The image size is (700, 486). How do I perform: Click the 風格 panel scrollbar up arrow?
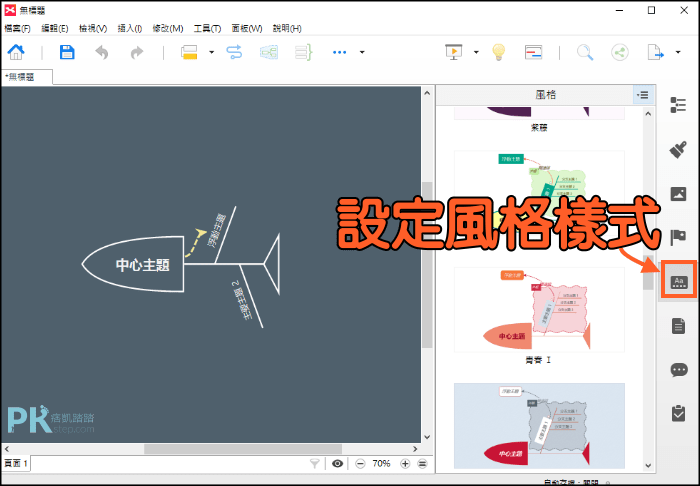click(649, 113)
